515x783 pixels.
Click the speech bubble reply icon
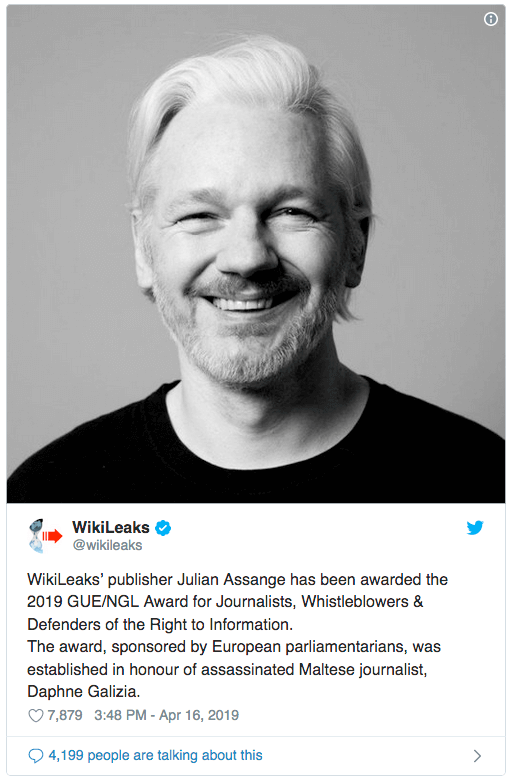tap(35, 756)
